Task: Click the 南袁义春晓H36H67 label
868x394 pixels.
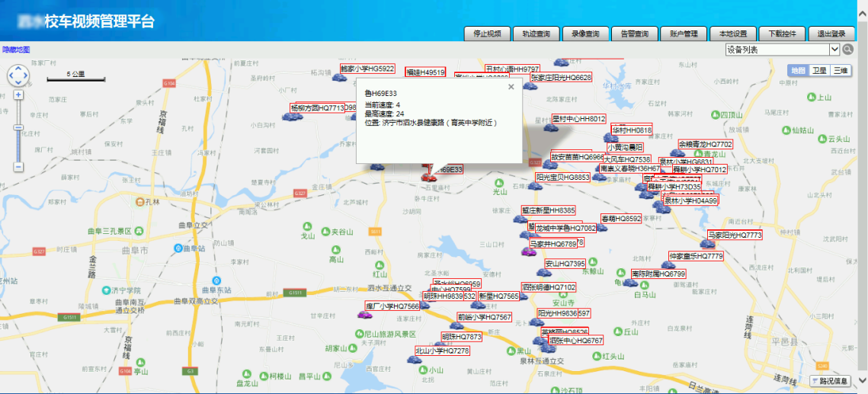Action: coord(630,168)
